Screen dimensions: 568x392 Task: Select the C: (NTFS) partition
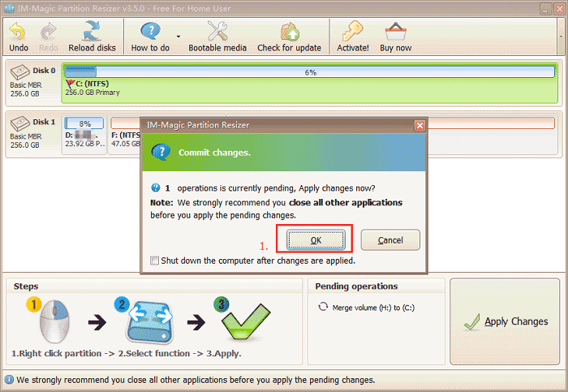click(309, 83)
